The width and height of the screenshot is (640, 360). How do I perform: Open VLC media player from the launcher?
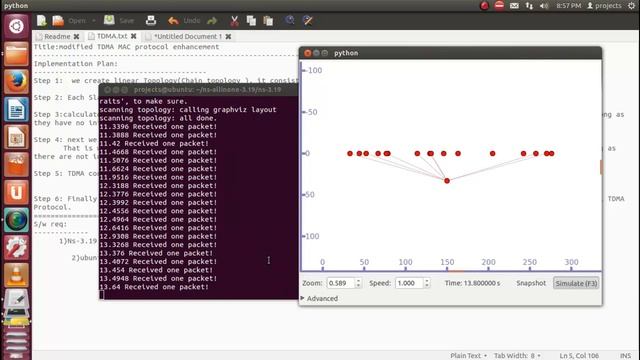[x=16, y=275]
